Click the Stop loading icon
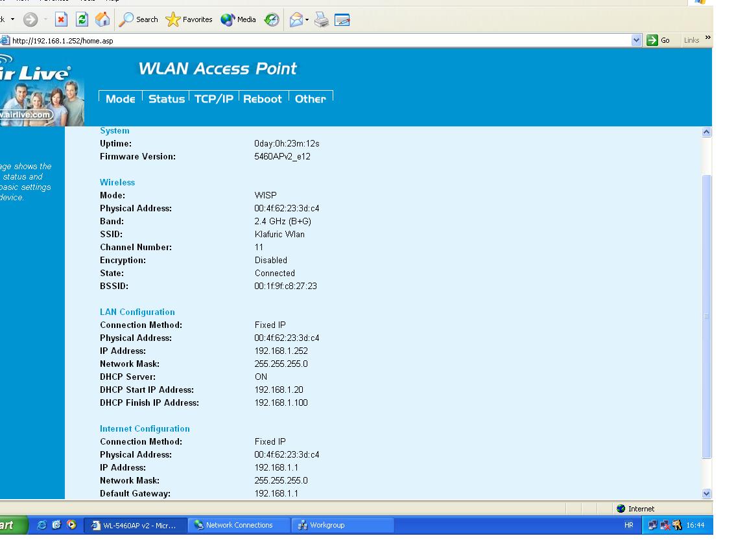 click(x=61, y=19)
